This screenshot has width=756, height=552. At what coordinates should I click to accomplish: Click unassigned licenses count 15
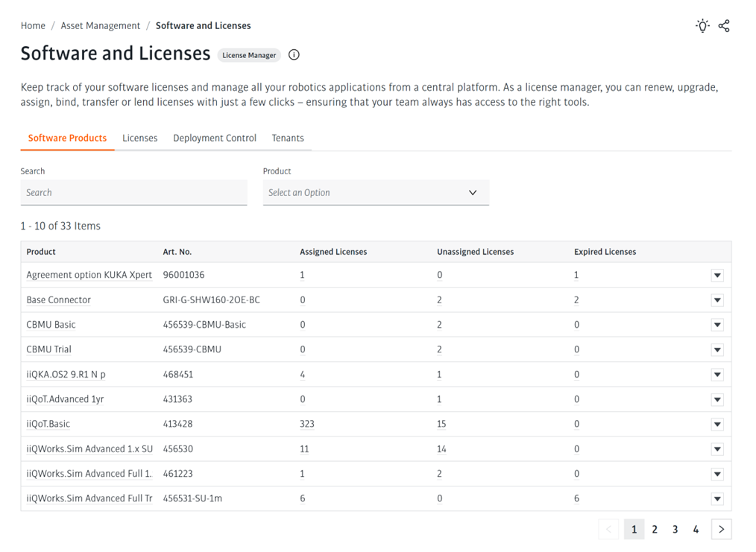(x=441, y=425)
